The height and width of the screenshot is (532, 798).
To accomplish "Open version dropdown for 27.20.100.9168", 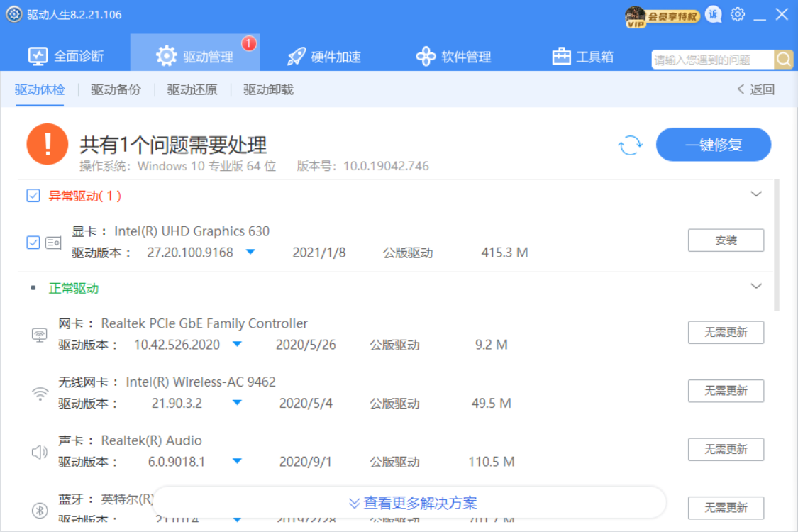I will pyautogui.click(x=250, y=252).
